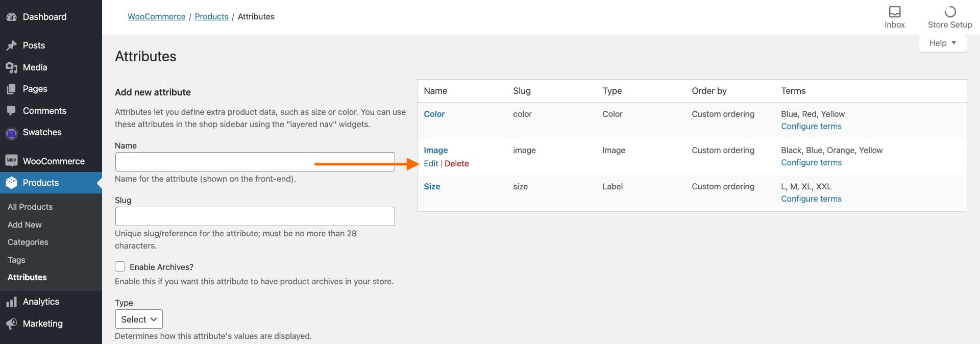
Task: Click the Store Setup progress icon
Action: click(950, 12)
